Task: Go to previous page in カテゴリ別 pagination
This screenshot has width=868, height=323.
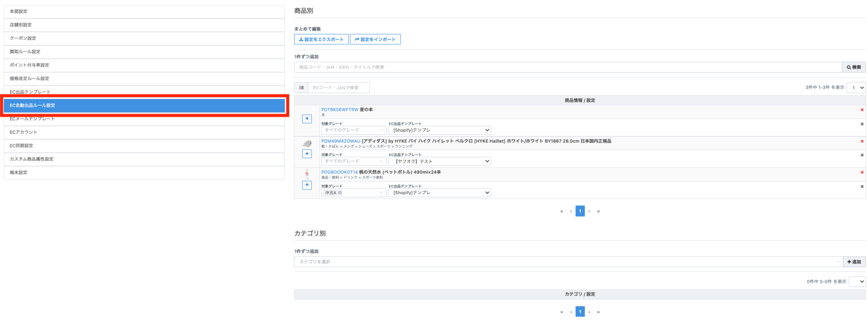Action: click(x=571, y=312)
